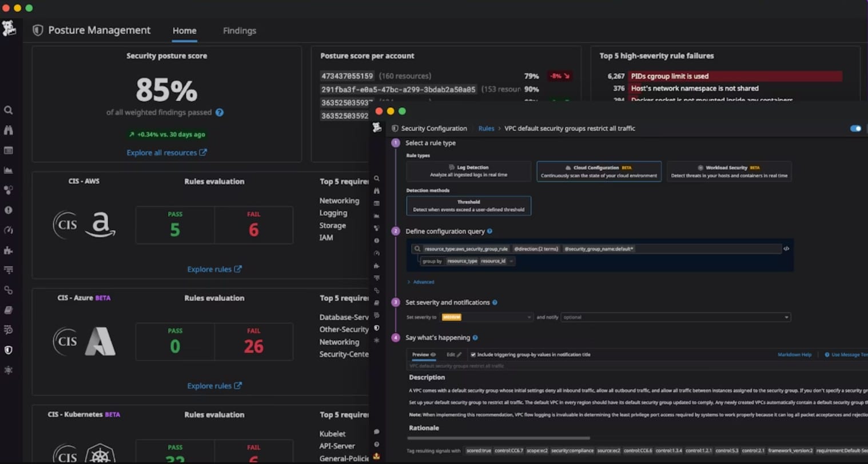Open the Markdown Help link
The height and width of the screenshot is (464, 868).
coord(795,354)
